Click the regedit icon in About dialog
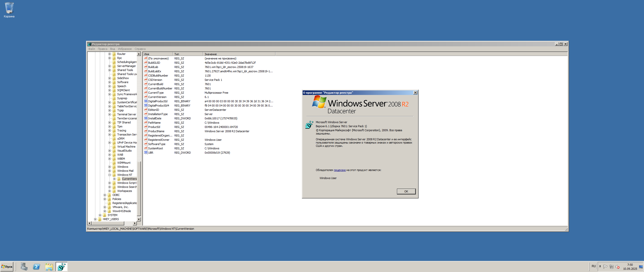This screenshot has height=272, width=644. pyautogui.click(x=309, y=125)
